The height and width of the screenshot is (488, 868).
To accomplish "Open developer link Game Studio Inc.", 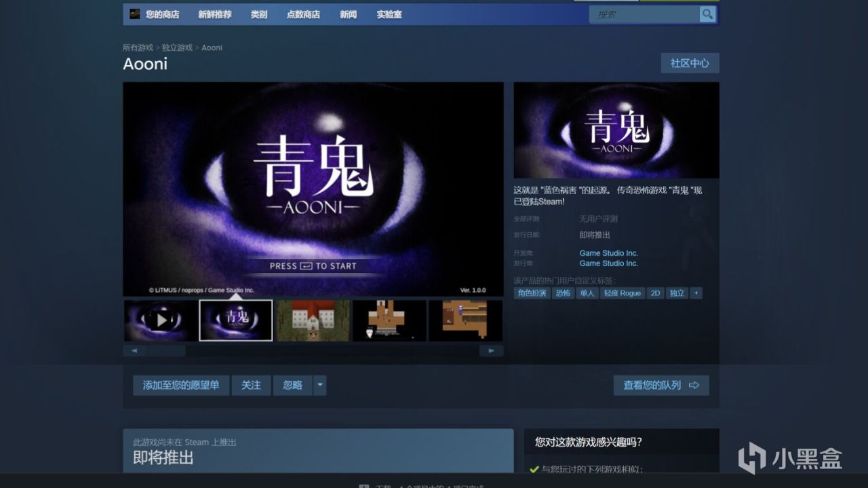I will pyautogui.click(x=608, y=253).
